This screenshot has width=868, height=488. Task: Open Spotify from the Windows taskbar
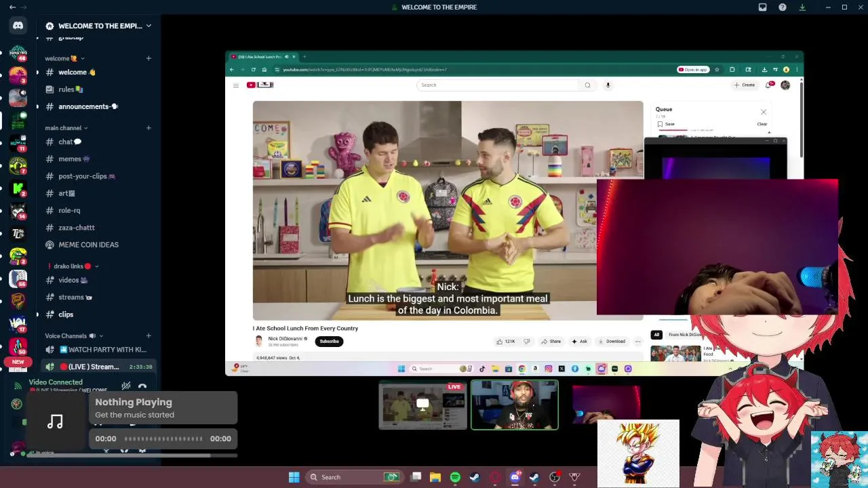click(x=455, y=477)
